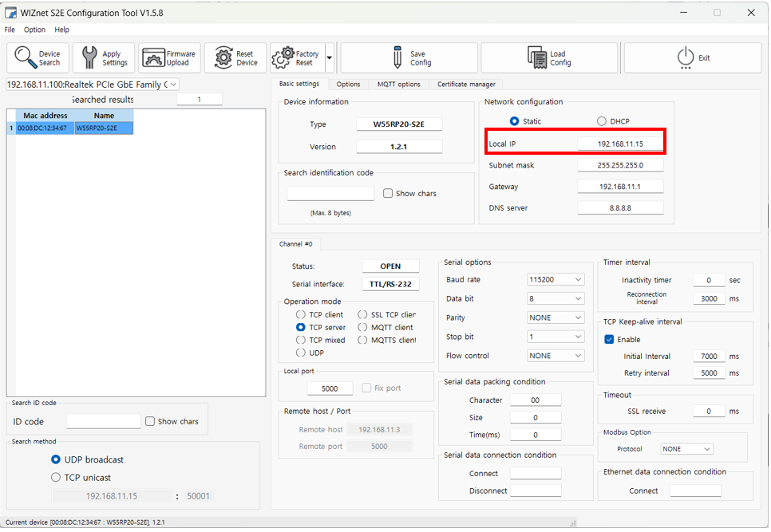Click the Factory Reset icon

click(x=283, y=58)
